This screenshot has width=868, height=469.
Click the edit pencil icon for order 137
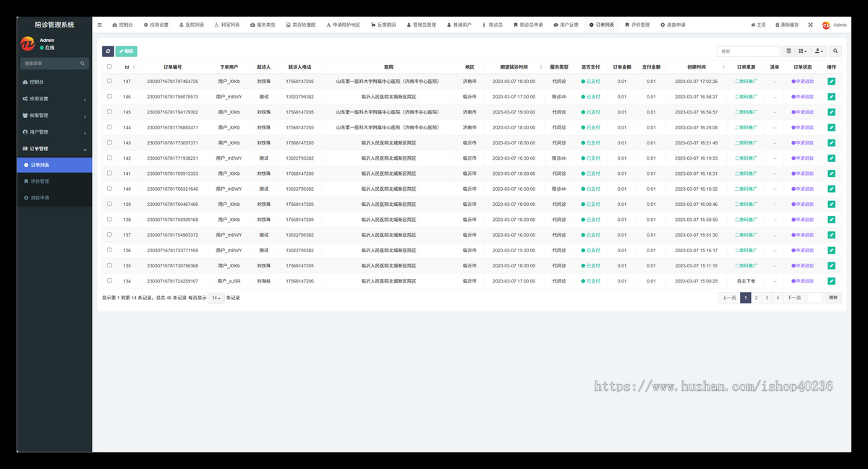[831, 235]
